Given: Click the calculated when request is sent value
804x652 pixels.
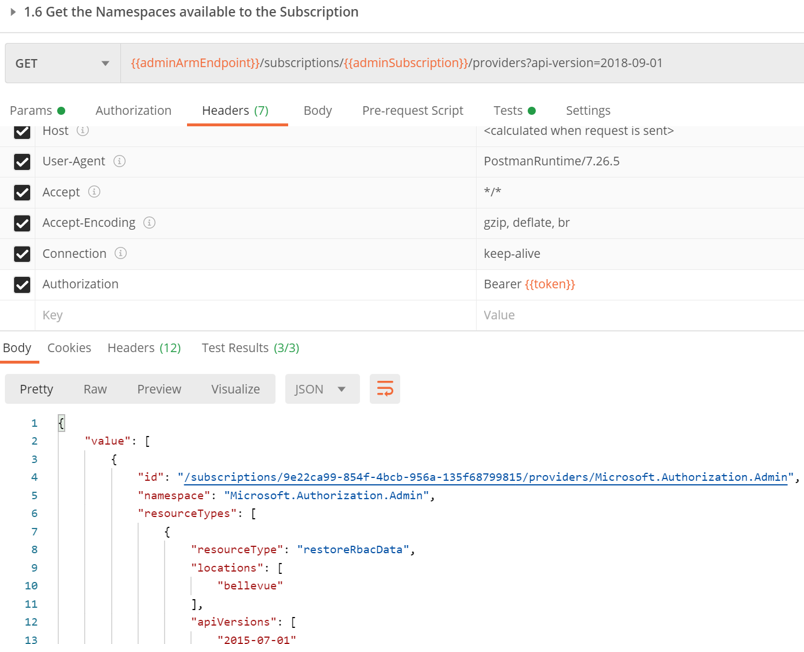Looking at the screenshot, I should tap(579, 131).
